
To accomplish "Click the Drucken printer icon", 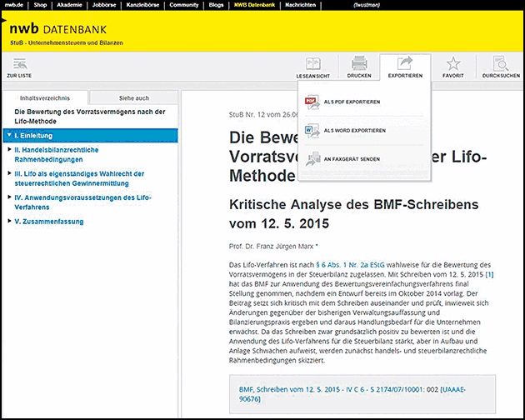I will click(359, 65).
